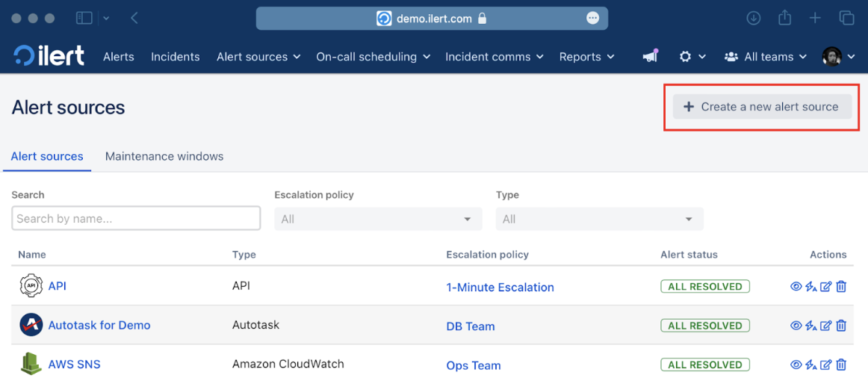Screen dimensions: 868x381
Task: Open the AWS SNS link
Action: pyautogui.click(x=74, y=365)
